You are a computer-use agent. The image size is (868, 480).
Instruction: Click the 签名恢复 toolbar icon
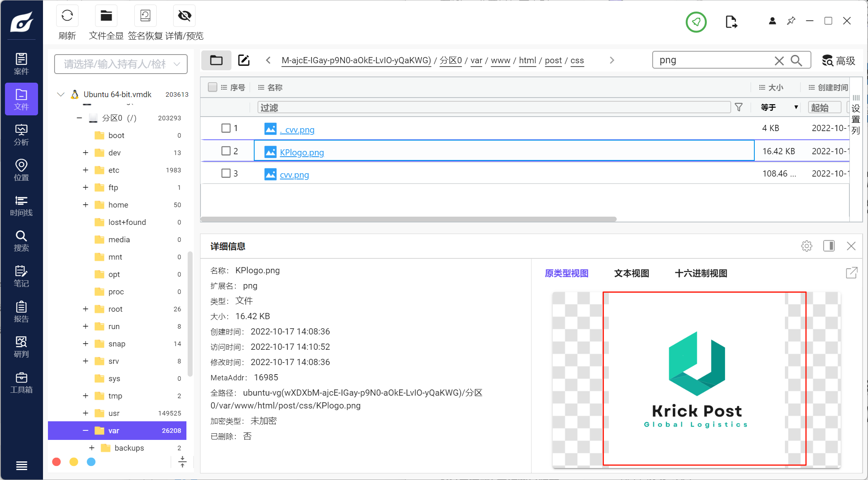point(145,16)
